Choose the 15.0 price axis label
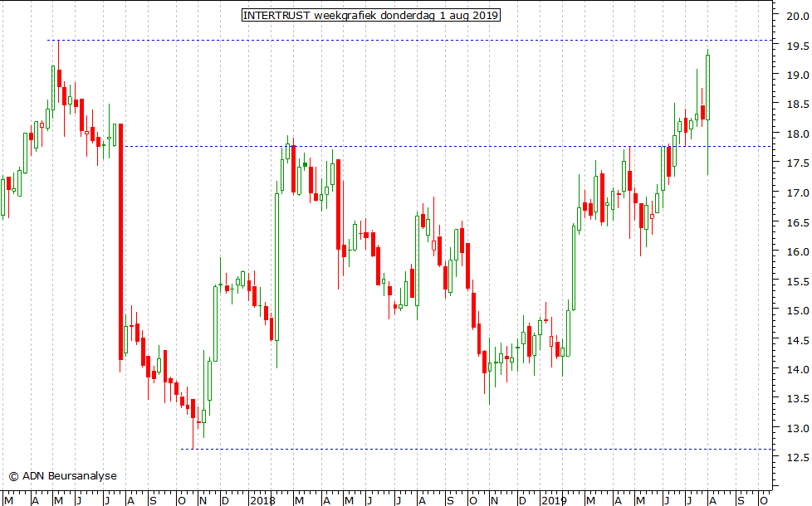812x506 pixels. point(797,311)
